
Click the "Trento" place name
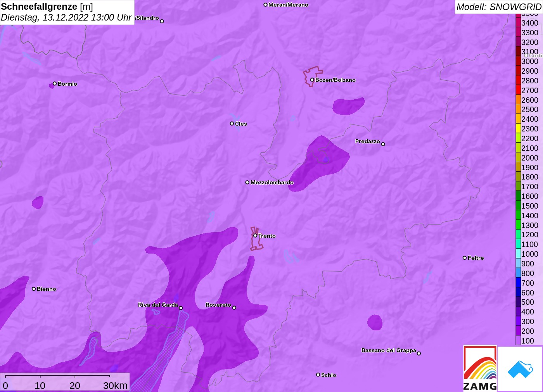[267, 236]
